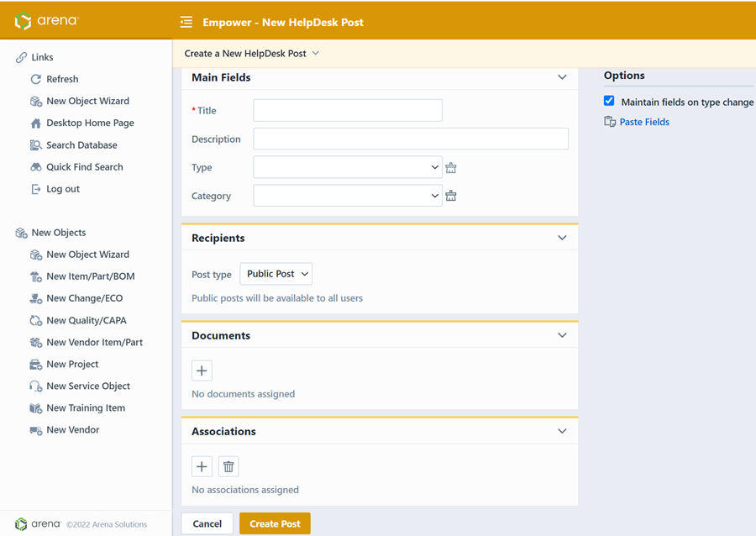Delete association with trash icon
The width and height of the screenshot is (756, 536).
click(228, 466)
